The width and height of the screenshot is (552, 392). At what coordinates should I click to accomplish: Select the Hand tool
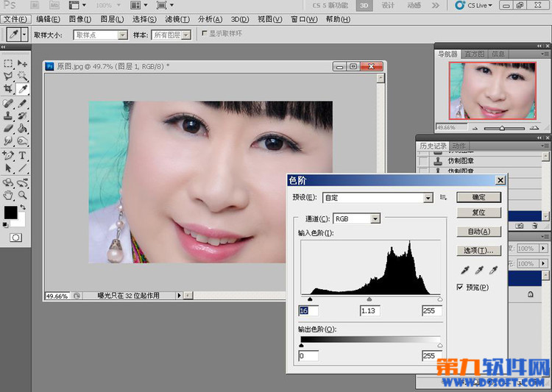coord(8,195)
